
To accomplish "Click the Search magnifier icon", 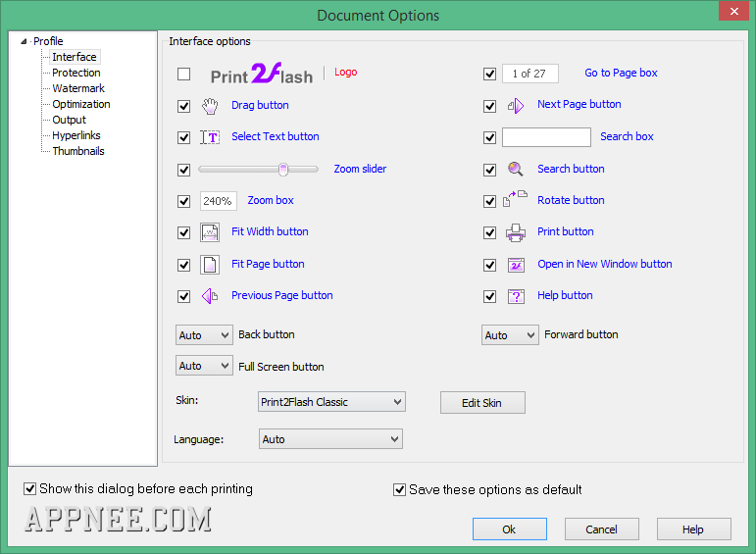I will tap(516, 170).
